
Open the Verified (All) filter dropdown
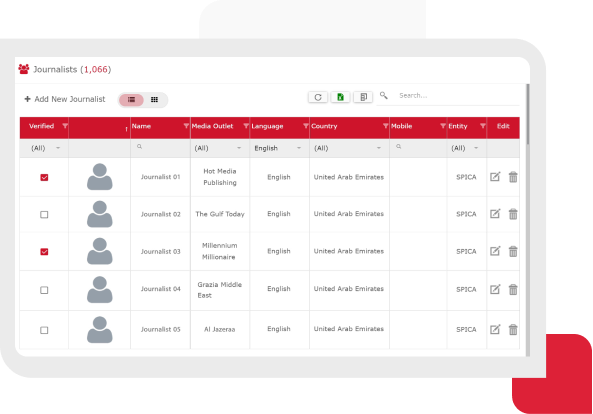pyautogui.click(x=45, y=148)
